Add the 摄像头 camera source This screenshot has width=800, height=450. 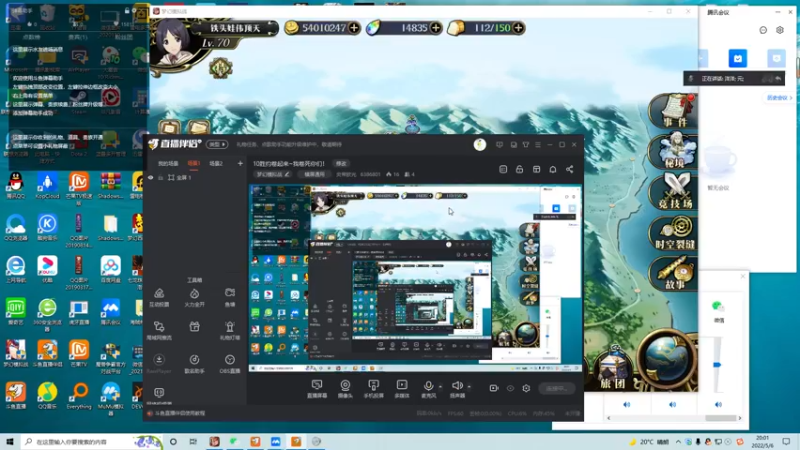345,389
